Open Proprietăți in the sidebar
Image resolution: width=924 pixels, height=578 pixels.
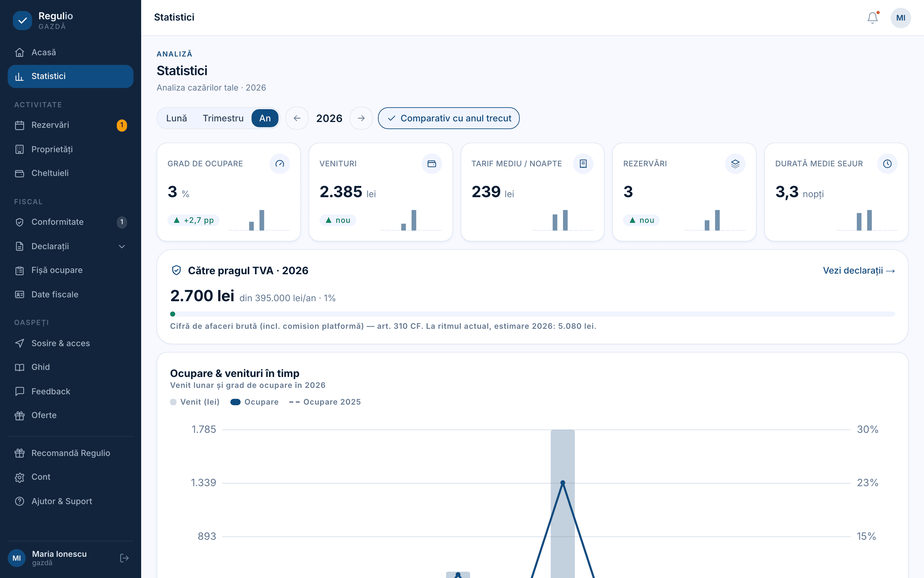[x=70, y=149]
